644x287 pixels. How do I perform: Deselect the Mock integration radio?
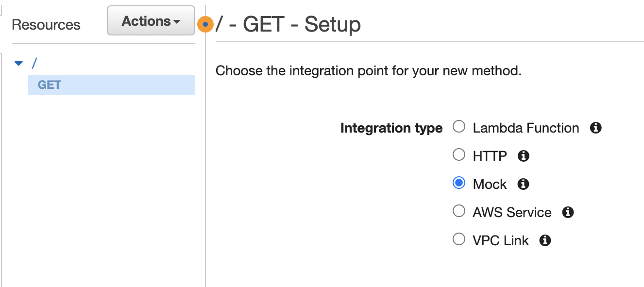459,183
